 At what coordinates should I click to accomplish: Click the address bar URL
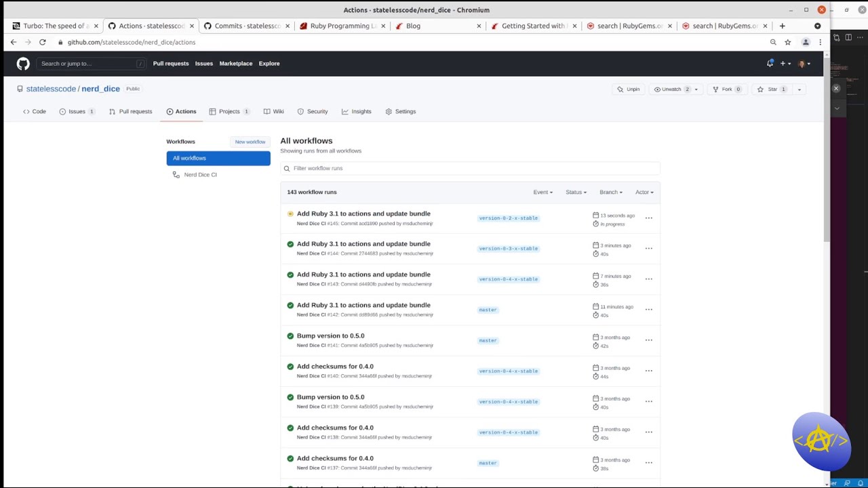(x=132, y=42)
